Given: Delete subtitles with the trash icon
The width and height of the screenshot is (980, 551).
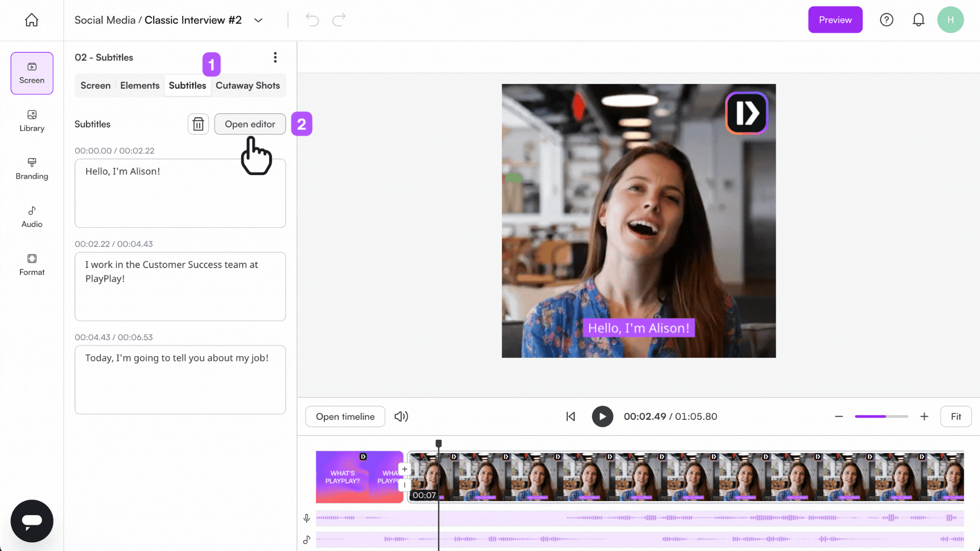Looking at the screenshot, I should point(198,124).
